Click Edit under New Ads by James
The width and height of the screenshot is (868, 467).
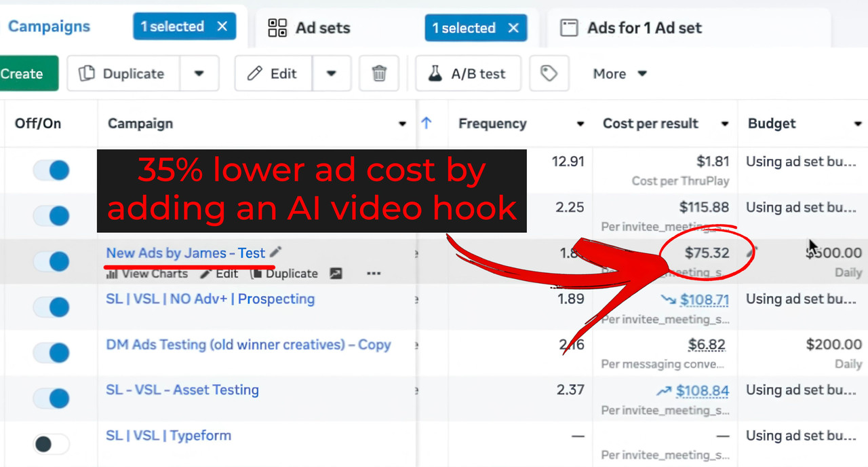coord(219,274)
